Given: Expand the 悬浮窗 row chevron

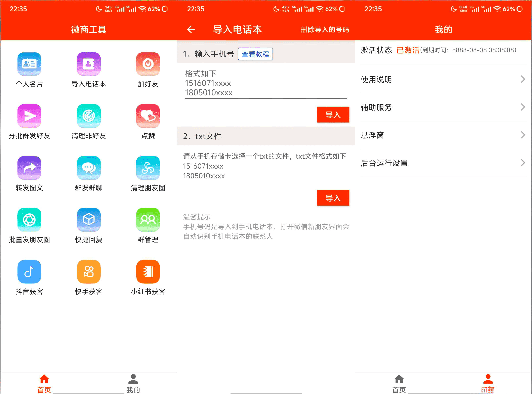Looking at the screenshot, I should [523, 135].
